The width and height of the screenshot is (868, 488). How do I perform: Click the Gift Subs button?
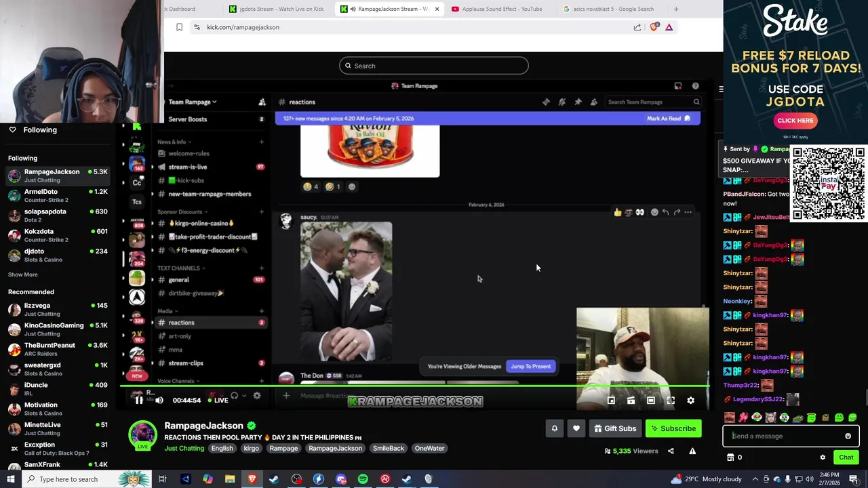coord(614,428)
